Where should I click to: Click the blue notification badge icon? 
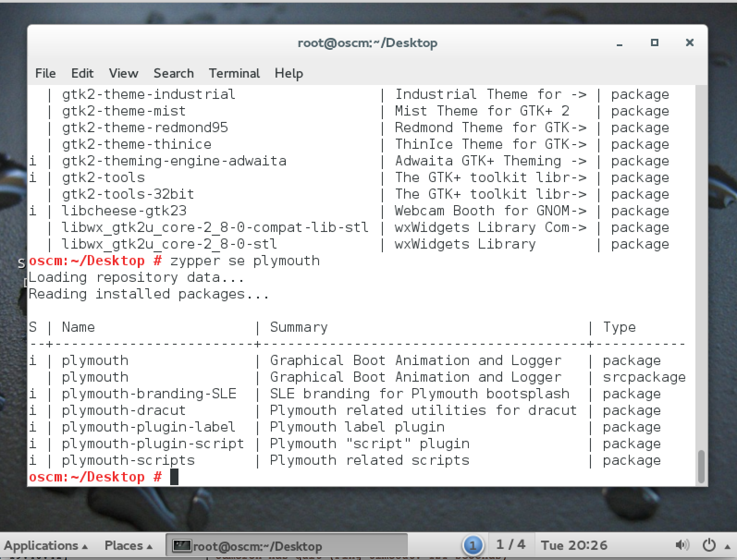pos(472,546)
